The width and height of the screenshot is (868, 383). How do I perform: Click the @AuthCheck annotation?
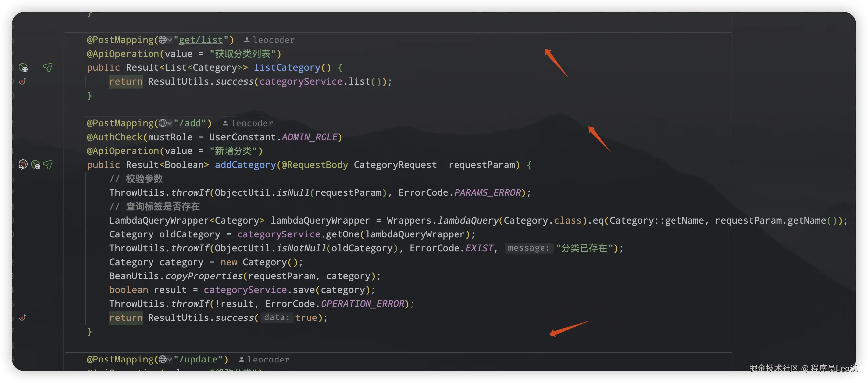tap(114, 137)
